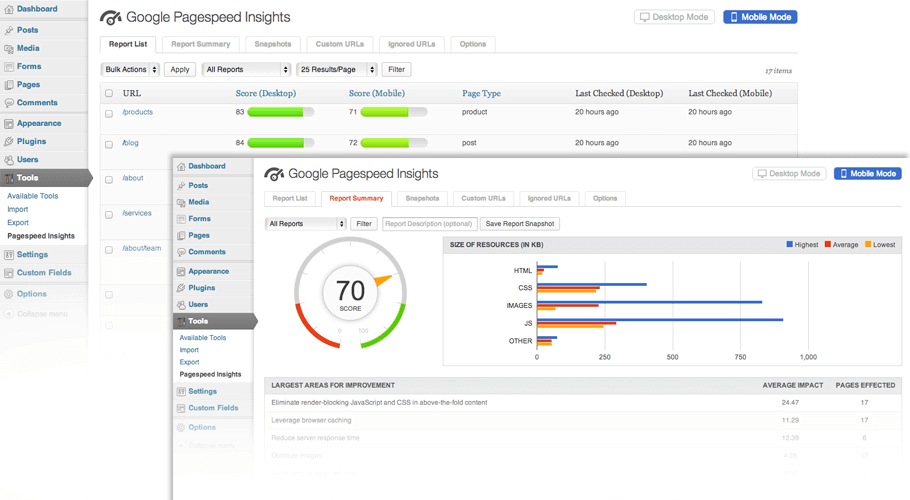The height and width of the screenshot is (500, 910).
Task: Click Pagespeed speedometer logo in front window header
Action: pos(274,173)
